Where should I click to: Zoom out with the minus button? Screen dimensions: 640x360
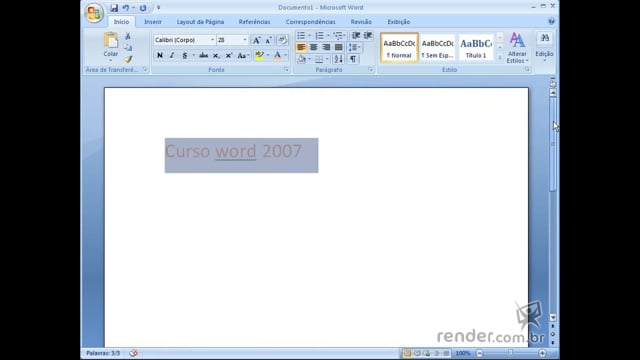tap(480, 353)
